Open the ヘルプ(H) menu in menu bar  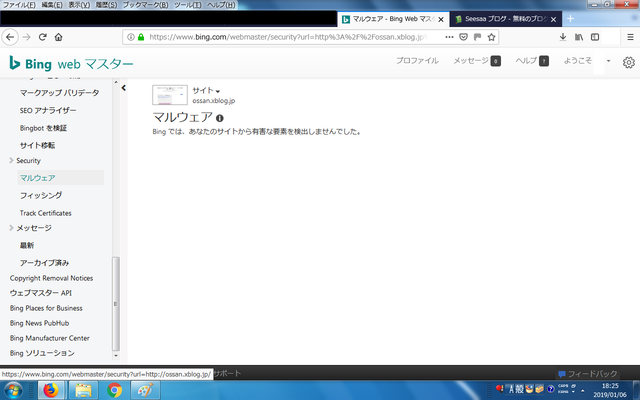221,5
